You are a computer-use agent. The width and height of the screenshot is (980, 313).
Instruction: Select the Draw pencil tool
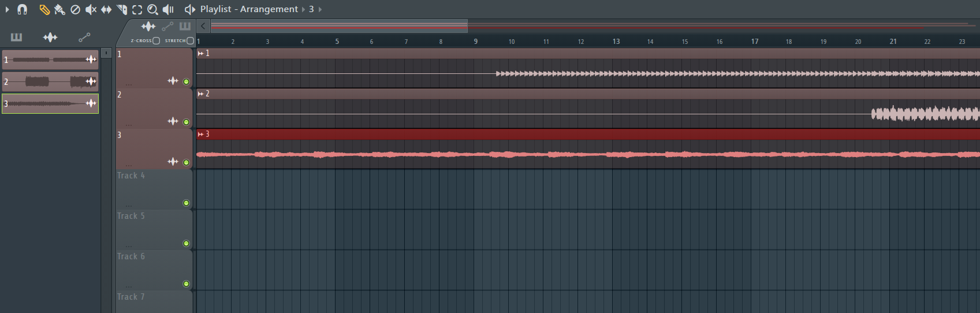point(44,9)
